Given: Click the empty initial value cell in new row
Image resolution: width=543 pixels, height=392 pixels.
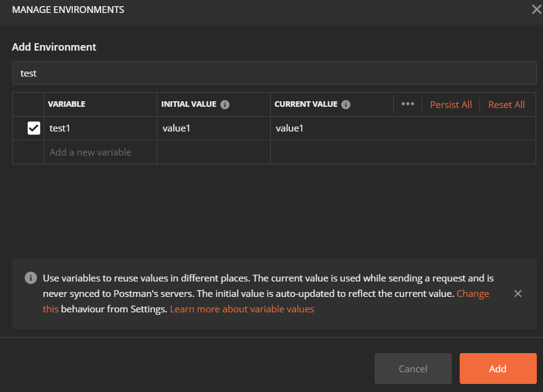Looking at the screenshot, I should (213, 152).
